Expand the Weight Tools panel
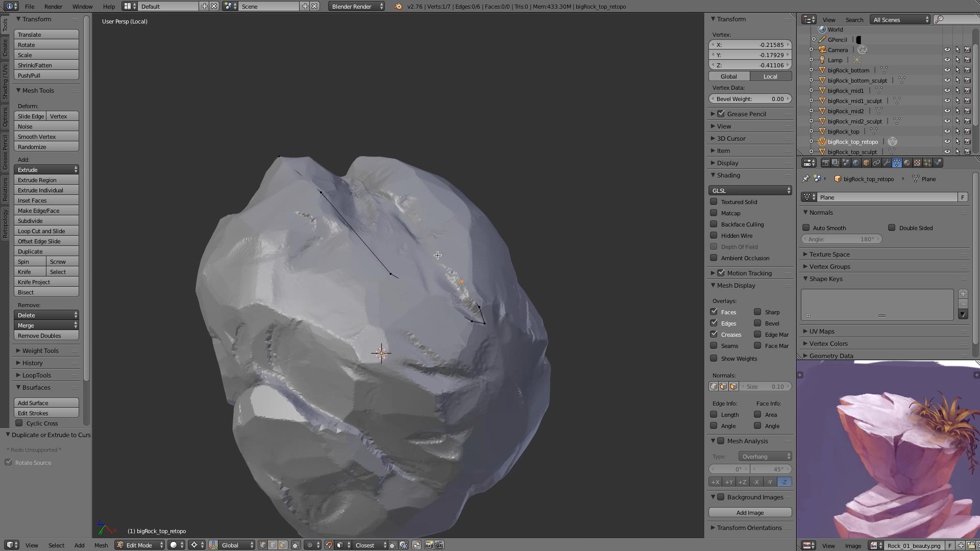The height and width of the screenshot is (551, 980). [x=40, y=350]
